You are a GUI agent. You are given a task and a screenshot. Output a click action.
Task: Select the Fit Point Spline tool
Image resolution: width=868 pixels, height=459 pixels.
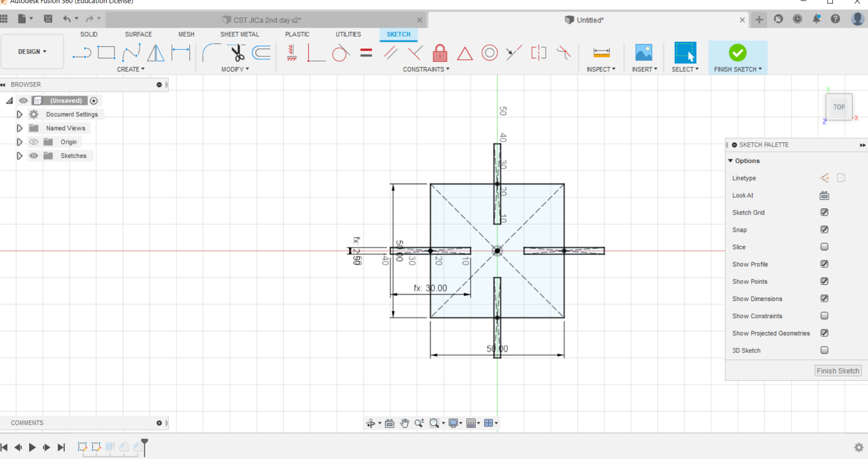click(131, 53)
